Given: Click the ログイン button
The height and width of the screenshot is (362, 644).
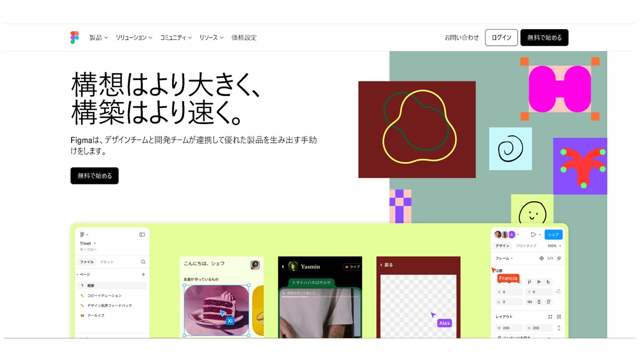Looking at the screenshot, I should pyautogui.click(x=501, y=38).
